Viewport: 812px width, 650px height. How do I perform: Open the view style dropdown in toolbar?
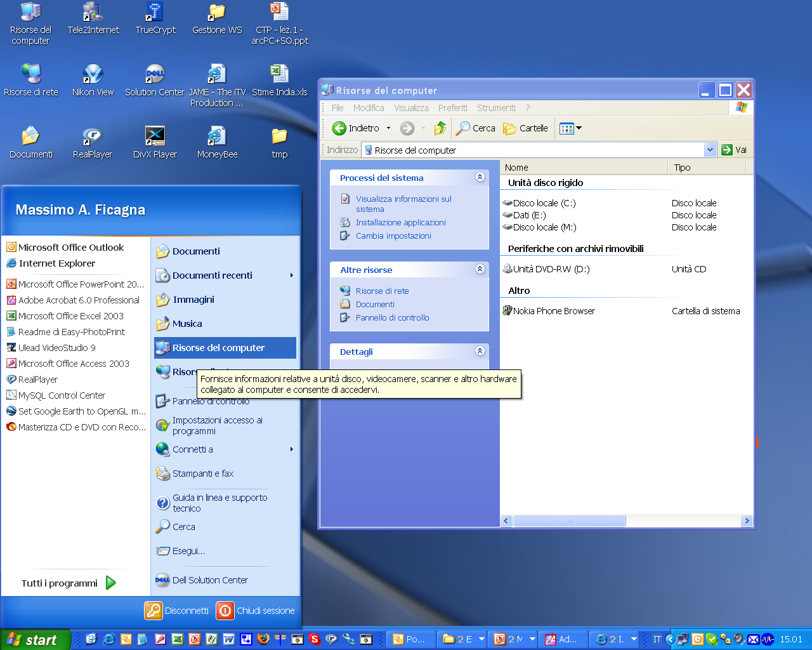pos(571,128)
